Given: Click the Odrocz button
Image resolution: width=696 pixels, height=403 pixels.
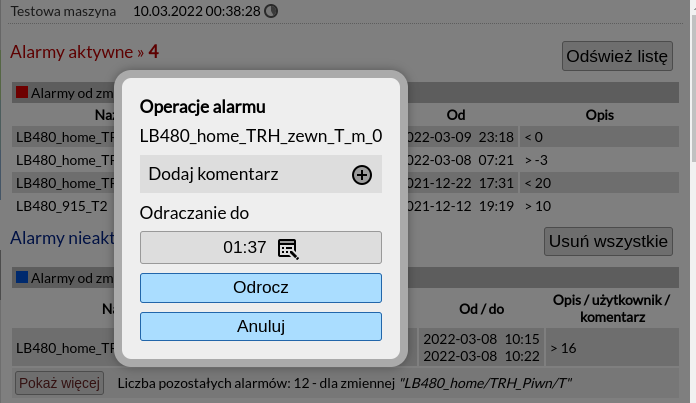Looking at the screenshot, I should [x=261, y=288].
